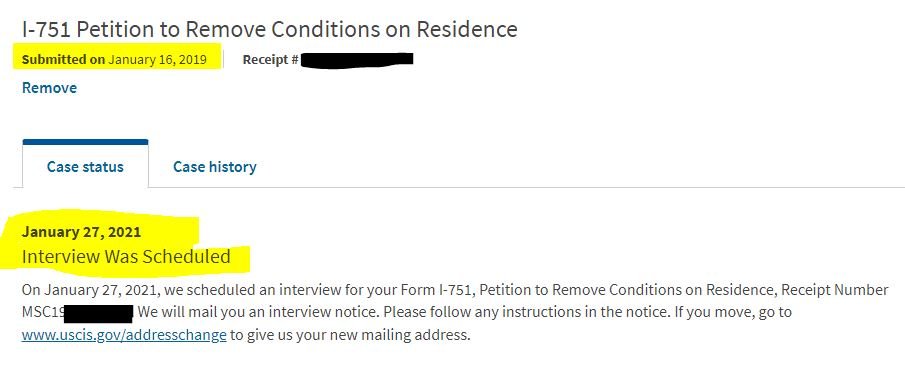
Task: Click the "We will mail you an interview notice" sentence
Action: click(x=258, y=313)
